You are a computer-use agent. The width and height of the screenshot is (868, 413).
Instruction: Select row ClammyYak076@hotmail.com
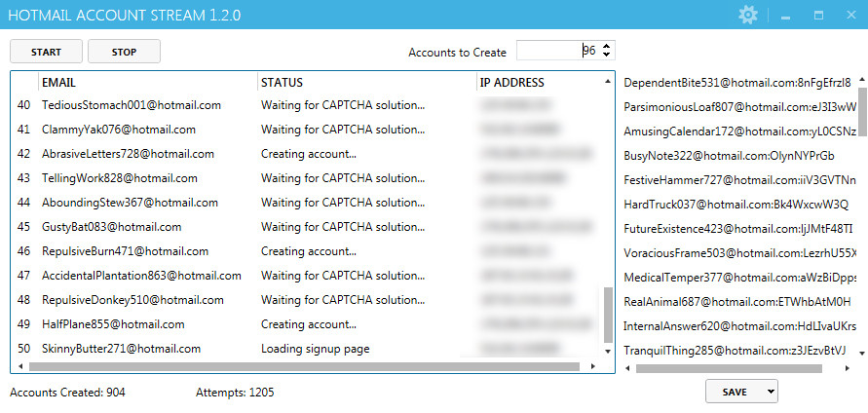point(307,129)
